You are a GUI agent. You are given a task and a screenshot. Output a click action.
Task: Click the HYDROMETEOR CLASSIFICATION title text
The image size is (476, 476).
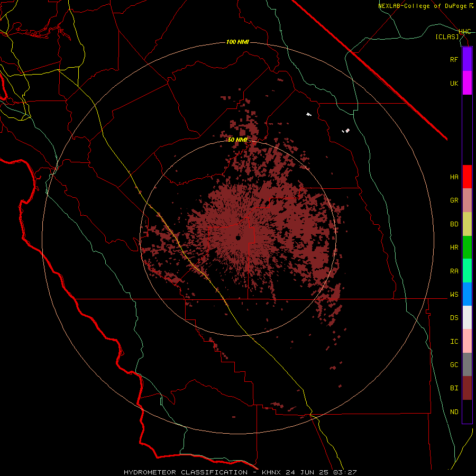coord(186,472)
